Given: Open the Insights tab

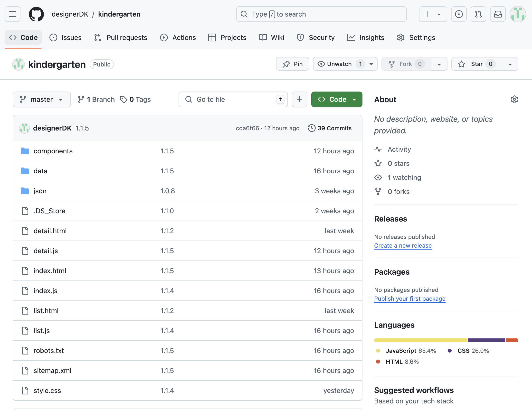Looking at the screenshot, I should [366, 37].
